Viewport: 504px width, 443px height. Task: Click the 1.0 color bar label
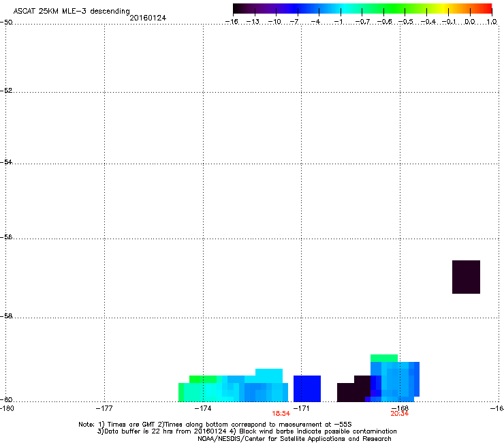coord(492,22)
